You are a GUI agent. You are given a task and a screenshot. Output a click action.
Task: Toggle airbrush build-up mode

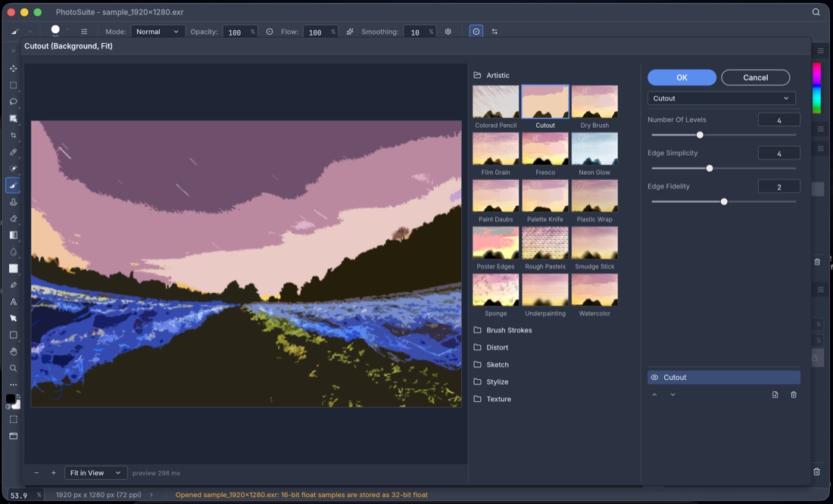tap(350, 32)
